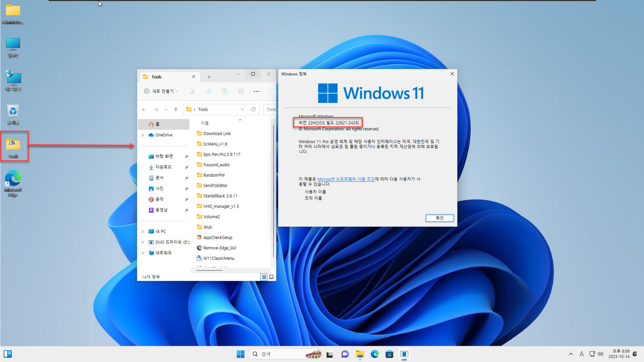
Task: Select 동영상 in quick access
Action: coord(161,210)
